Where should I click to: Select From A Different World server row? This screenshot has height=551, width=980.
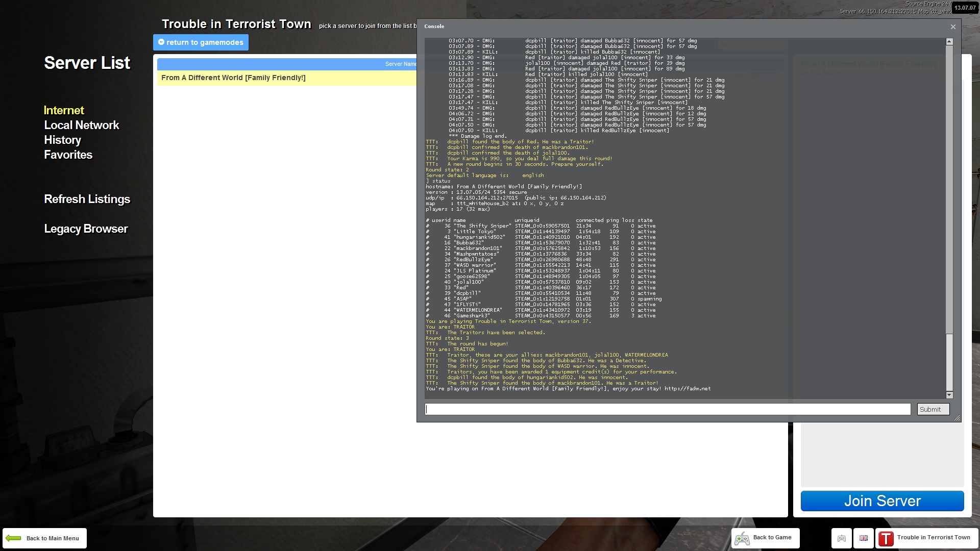coord(287,78)
